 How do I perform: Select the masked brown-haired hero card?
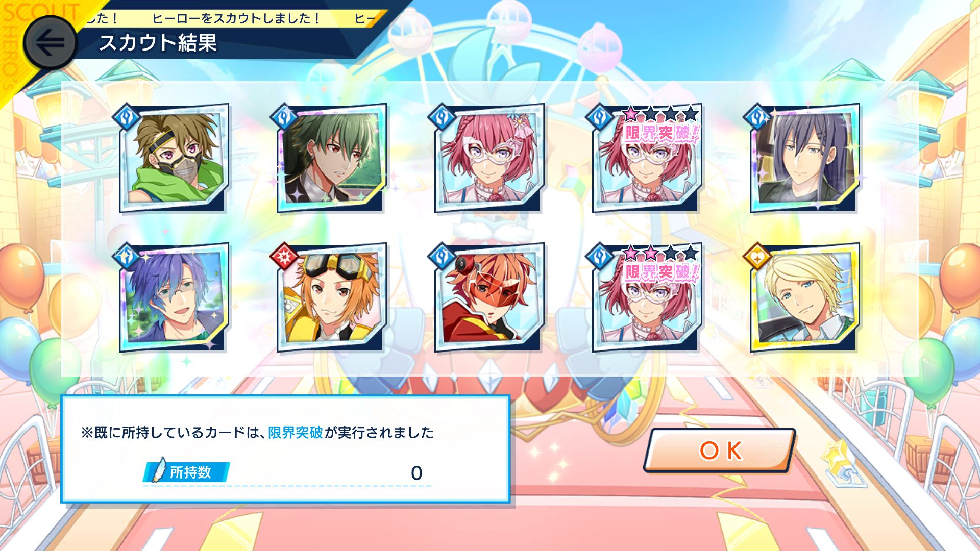click(x=174, y=158)
